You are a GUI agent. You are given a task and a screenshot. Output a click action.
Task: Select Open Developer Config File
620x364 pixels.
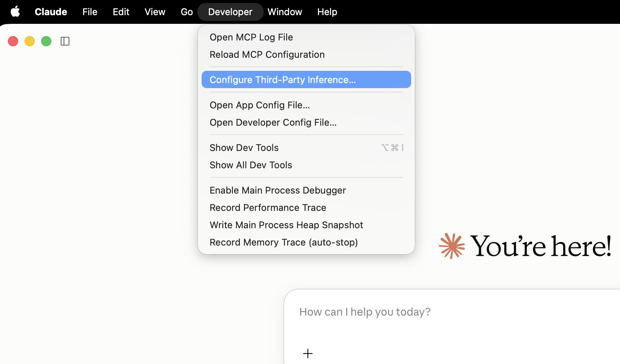[306, 122]
